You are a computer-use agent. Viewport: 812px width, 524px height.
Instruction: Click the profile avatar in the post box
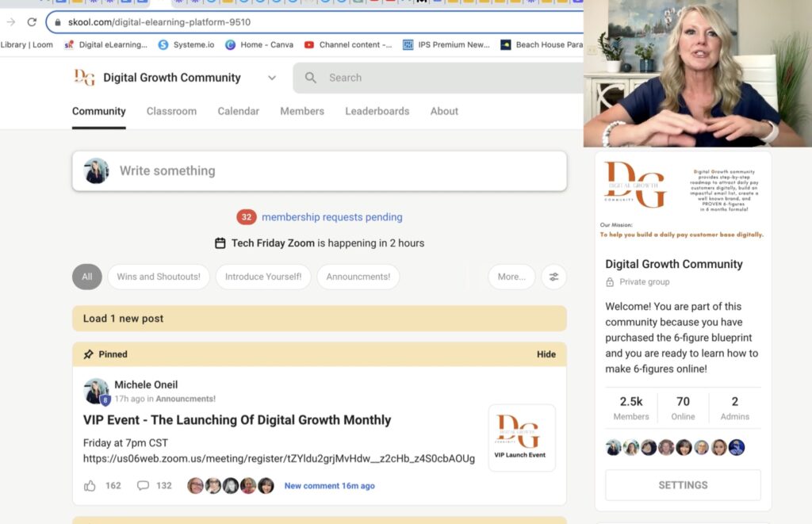[x=96, y=171]
